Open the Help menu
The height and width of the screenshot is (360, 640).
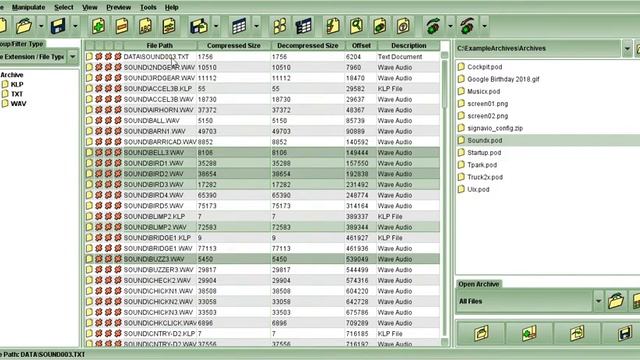tap(171, 7)
